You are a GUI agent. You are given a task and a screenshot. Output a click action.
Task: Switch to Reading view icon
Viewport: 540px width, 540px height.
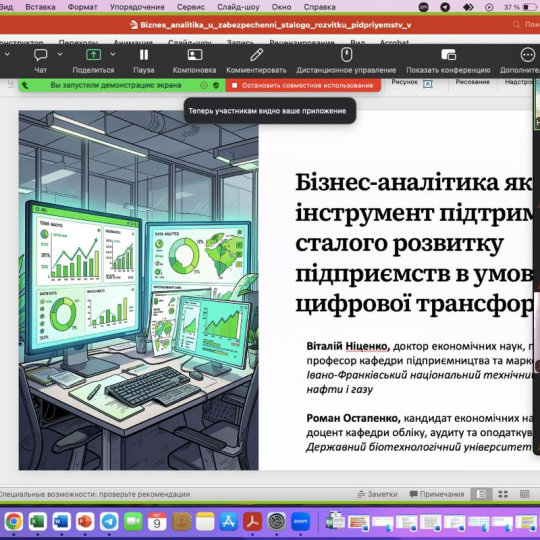point(524,494)
